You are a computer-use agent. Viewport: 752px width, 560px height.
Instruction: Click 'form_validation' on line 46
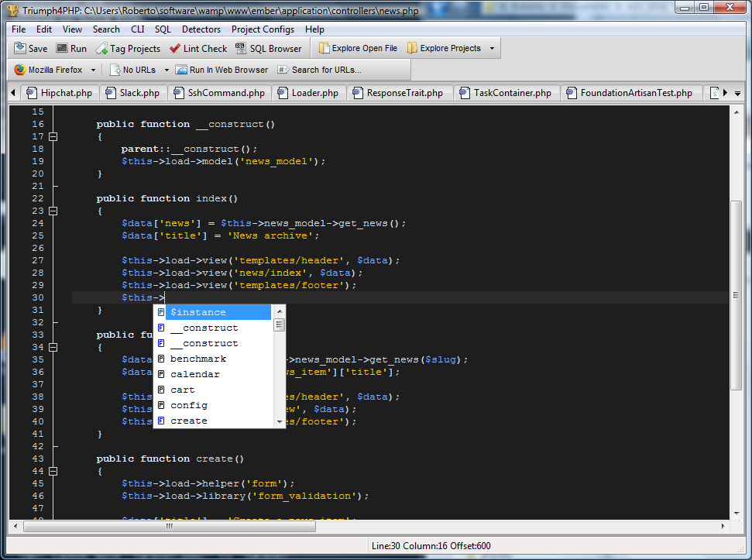pyautogui.click(x=304, y=496)
